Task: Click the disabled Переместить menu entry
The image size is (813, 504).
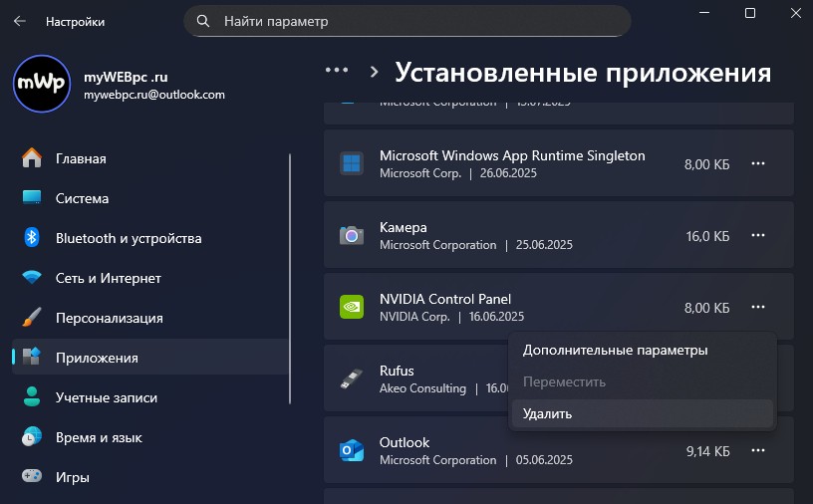Action: pos(643,381)
